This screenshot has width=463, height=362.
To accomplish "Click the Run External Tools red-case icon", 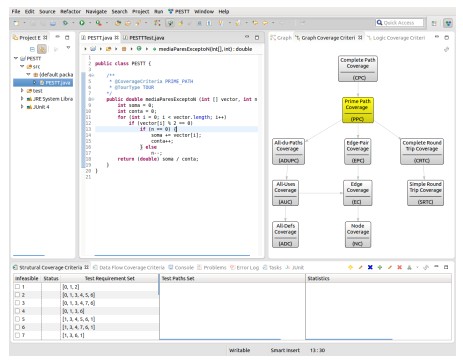I will tap(99, 23).
